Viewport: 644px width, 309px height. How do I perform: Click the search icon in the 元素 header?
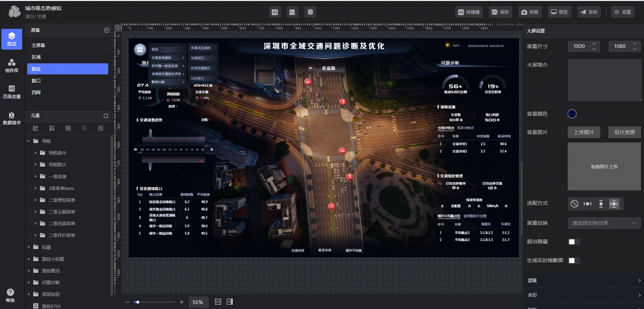[x=106, y=116]
